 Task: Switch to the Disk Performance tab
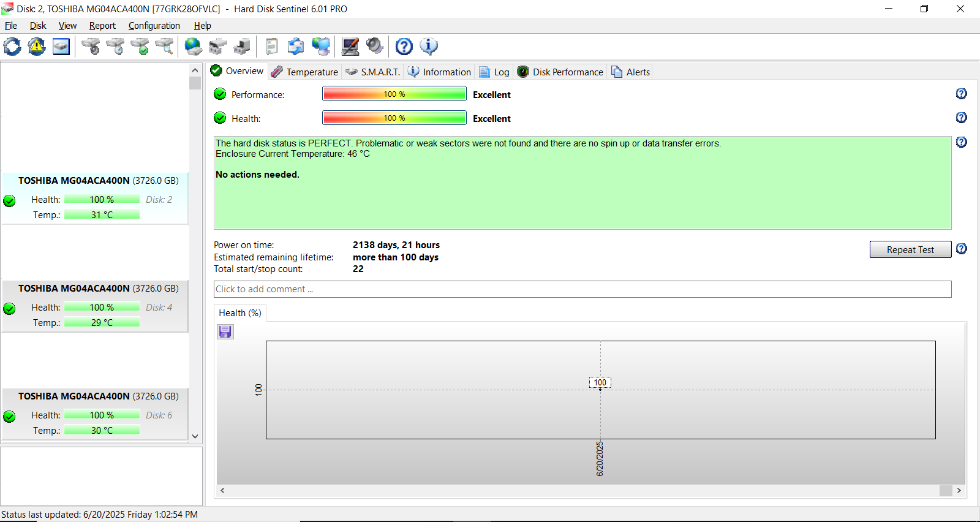coord(560,72)
